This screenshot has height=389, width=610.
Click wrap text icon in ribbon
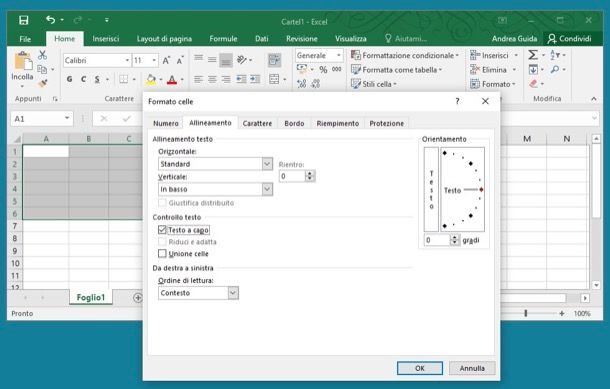[x=274, y=60]
